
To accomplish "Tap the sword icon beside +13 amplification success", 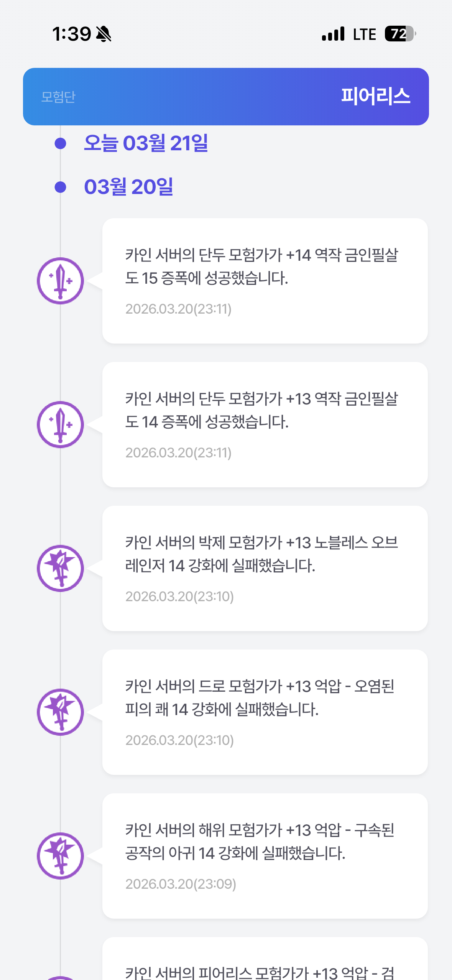I will point(60,425).
